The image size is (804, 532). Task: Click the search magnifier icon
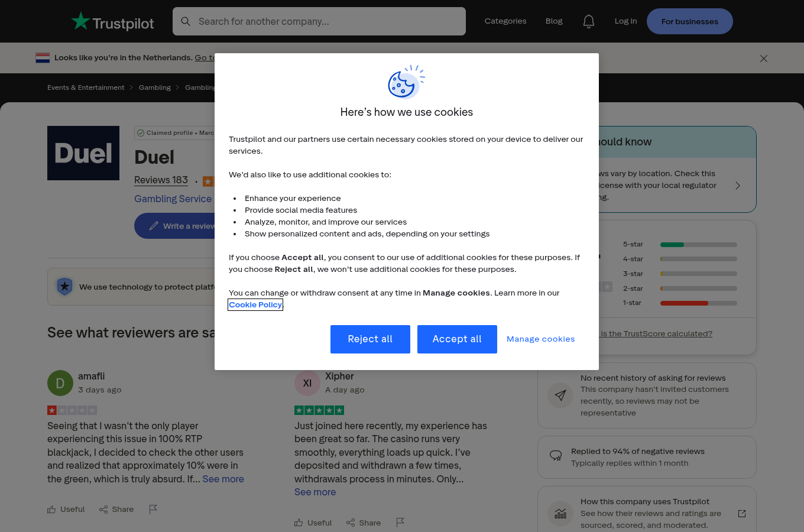click(x=186, y=21)
